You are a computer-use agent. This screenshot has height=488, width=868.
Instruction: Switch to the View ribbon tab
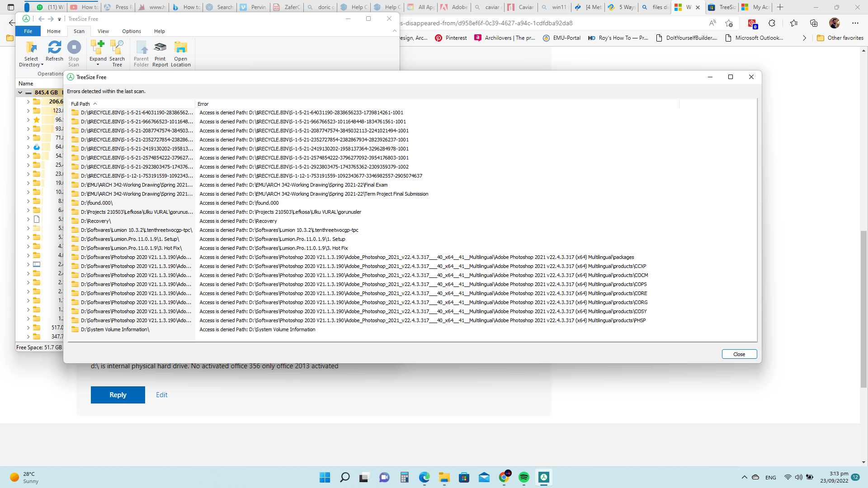[x=103, y=31]
